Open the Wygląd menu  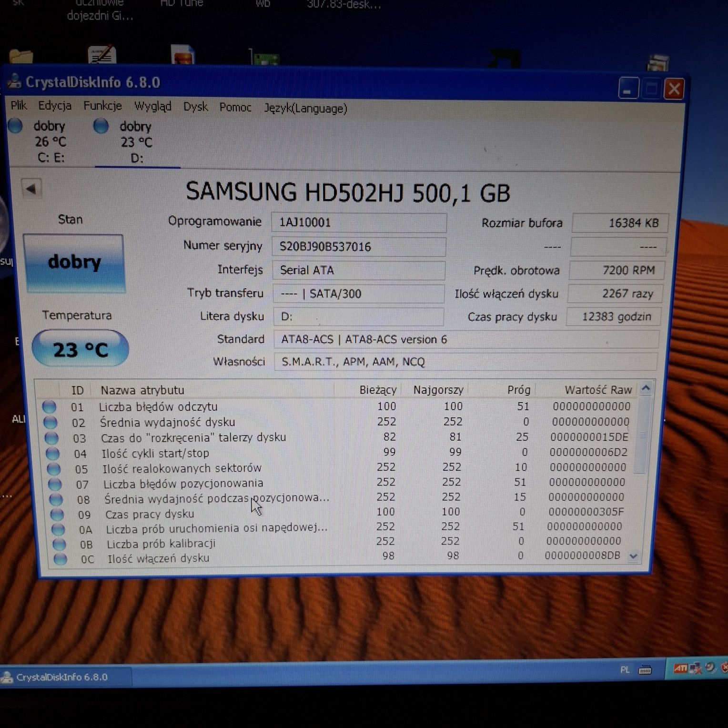(152, 106)
